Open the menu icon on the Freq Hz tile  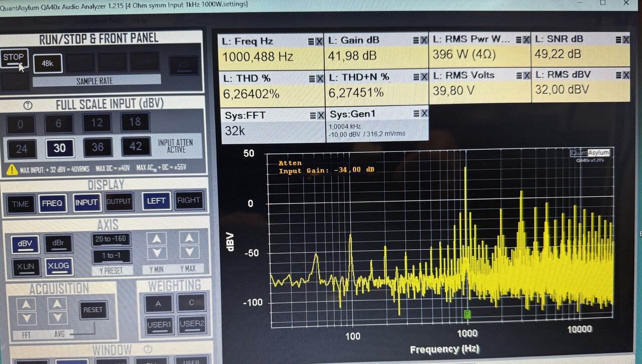311,41
